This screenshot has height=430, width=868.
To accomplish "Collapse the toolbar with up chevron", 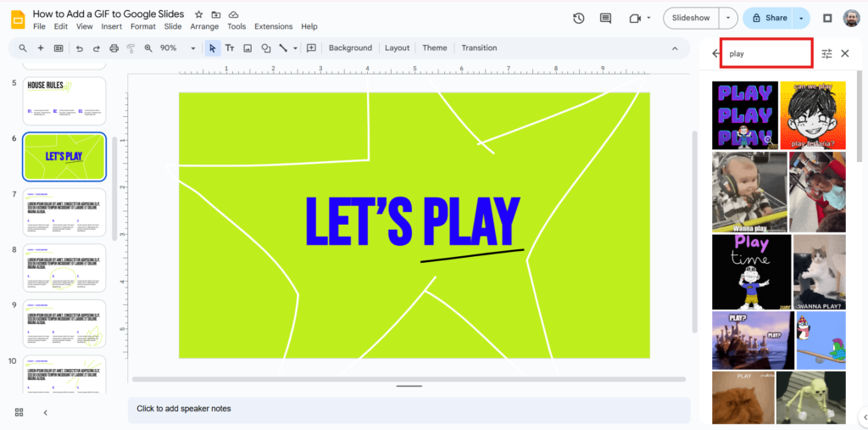I will click(x=675, y=48).
